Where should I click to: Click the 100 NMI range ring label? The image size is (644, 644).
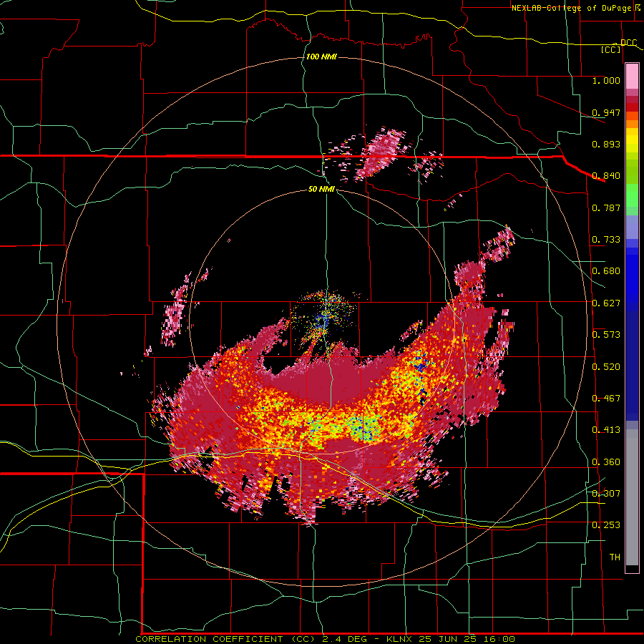(321, 57)
